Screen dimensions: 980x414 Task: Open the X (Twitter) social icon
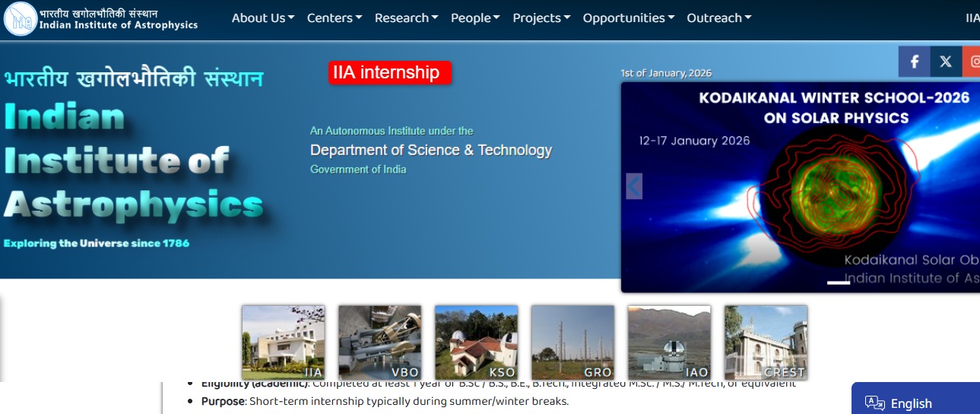pyautogui.click(x=946, y=62)
